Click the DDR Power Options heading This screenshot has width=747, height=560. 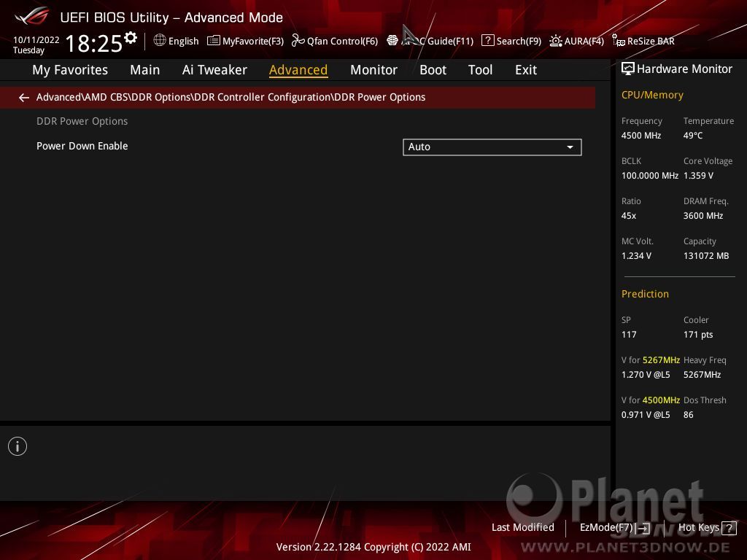82,122
